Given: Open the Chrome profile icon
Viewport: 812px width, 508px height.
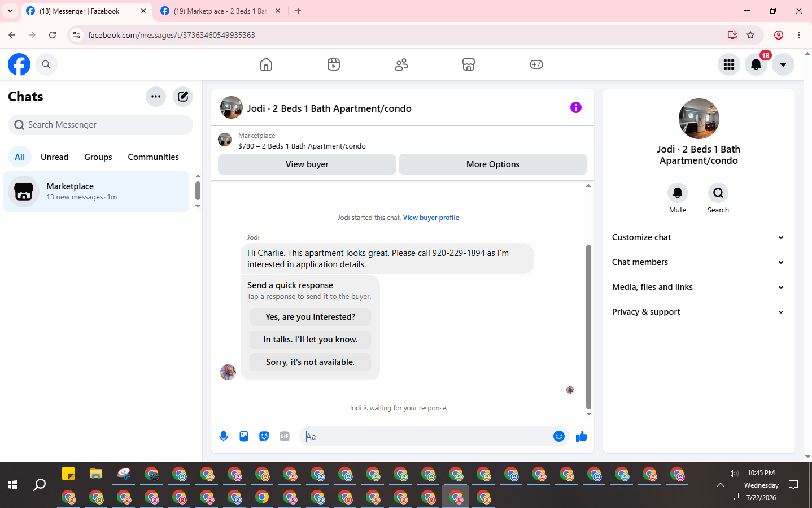Looking at the screenshot, I should tap(779, 35).
